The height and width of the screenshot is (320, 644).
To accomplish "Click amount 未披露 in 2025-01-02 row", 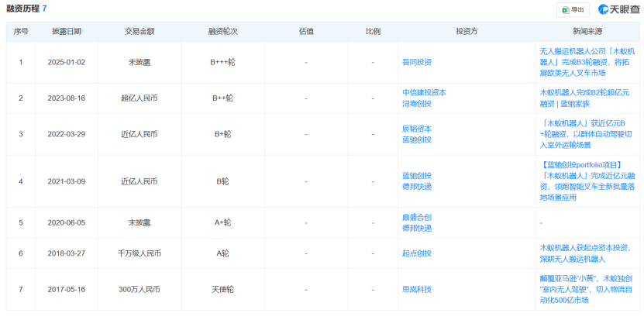I will [x=139, y=63].
